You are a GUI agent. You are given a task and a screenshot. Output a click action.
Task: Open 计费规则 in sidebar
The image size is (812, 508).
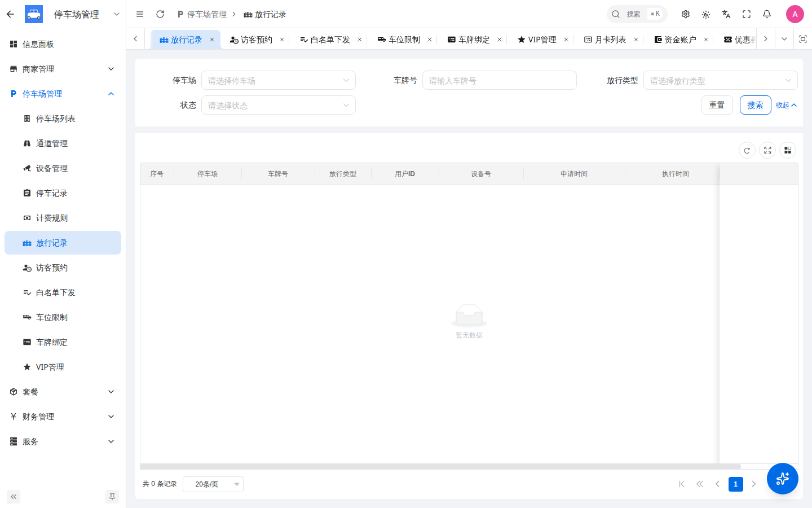tap(63, 218)
